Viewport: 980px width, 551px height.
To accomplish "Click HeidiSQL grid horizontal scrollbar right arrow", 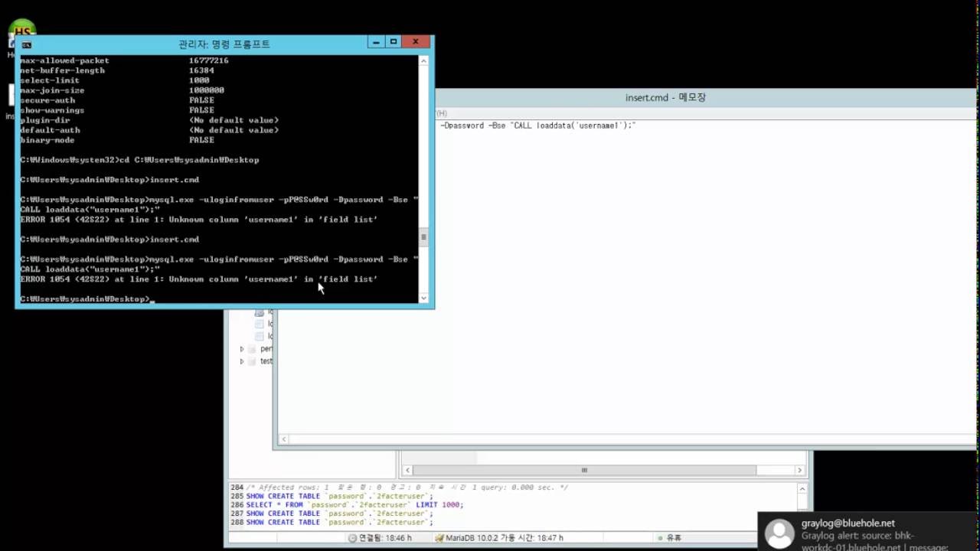I will click(800, 471).
